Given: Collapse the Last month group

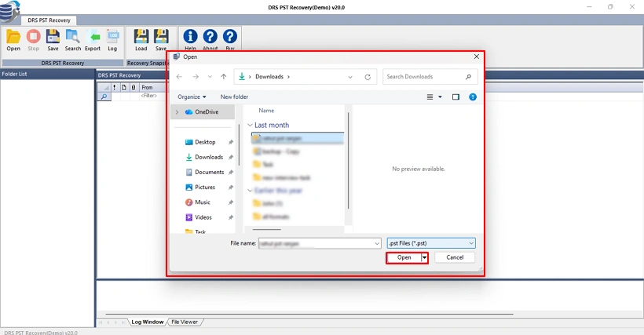Looking at the screenshot, I should tap(250, 125).
